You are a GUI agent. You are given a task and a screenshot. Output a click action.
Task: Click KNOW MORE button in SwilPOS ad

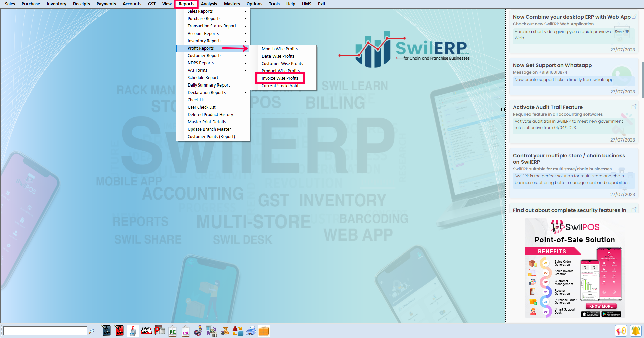point(601,306)
